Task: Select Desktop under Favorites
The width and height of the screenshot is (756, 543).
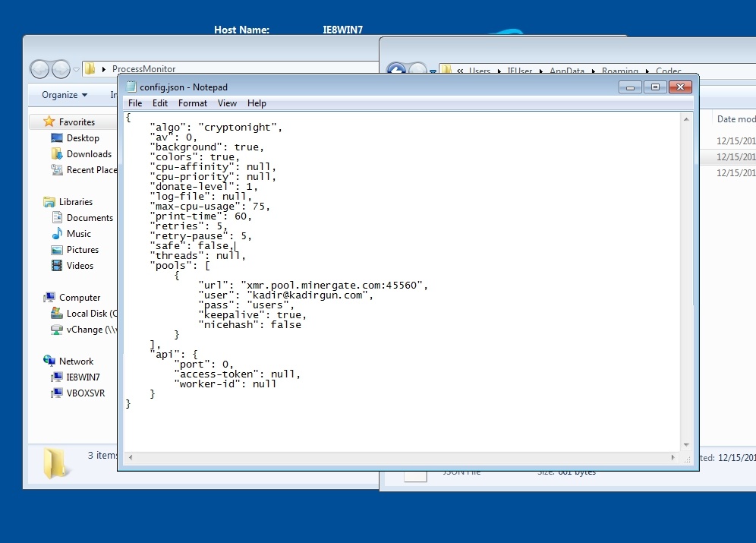Action: point(83,138)
